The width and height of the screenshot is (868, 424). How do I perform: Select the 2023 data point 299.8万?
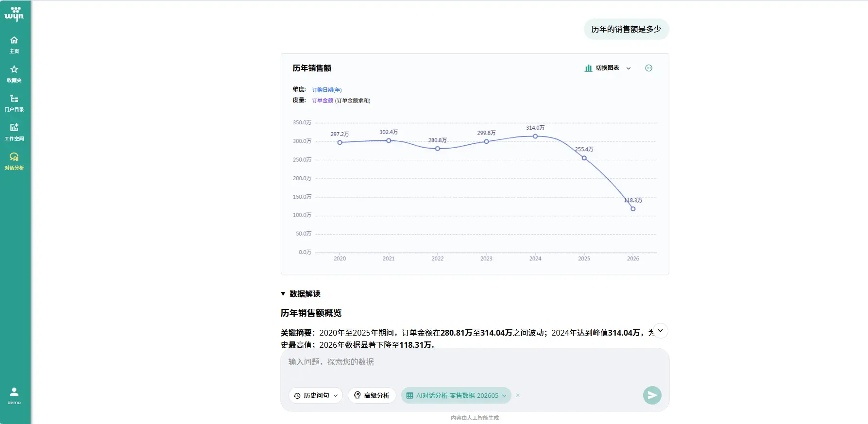point(486,142)
